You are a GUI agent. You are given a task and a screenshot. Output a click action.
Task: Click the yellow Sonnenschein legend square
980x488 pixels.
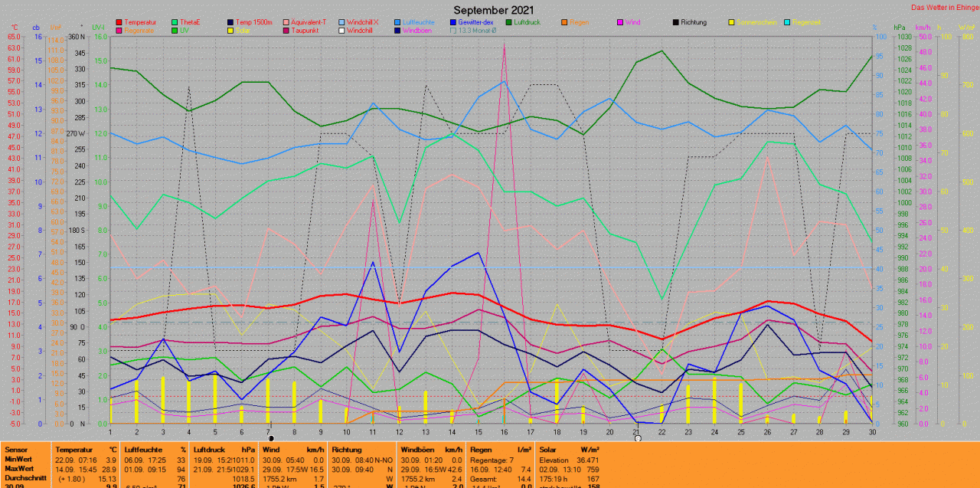pyautogui.click(x=731, y=22)
